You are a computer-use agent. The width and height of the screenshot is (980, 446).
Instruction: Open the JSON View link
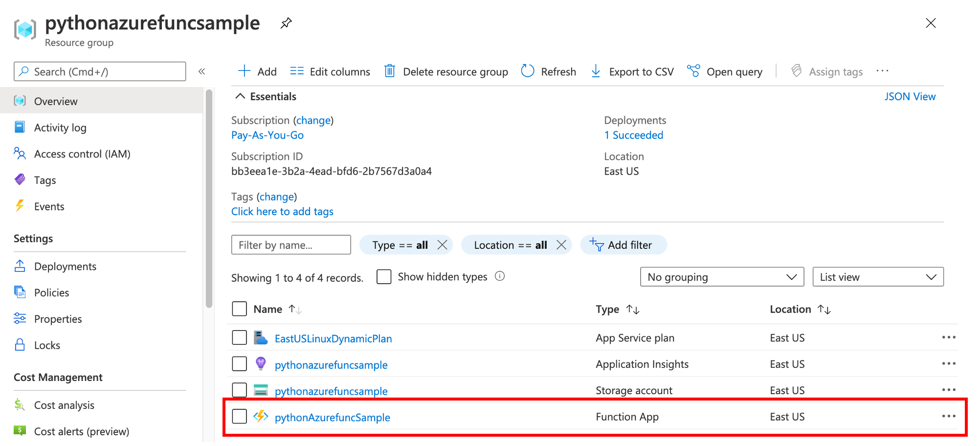pyautogui.click(x=910, y=96)
